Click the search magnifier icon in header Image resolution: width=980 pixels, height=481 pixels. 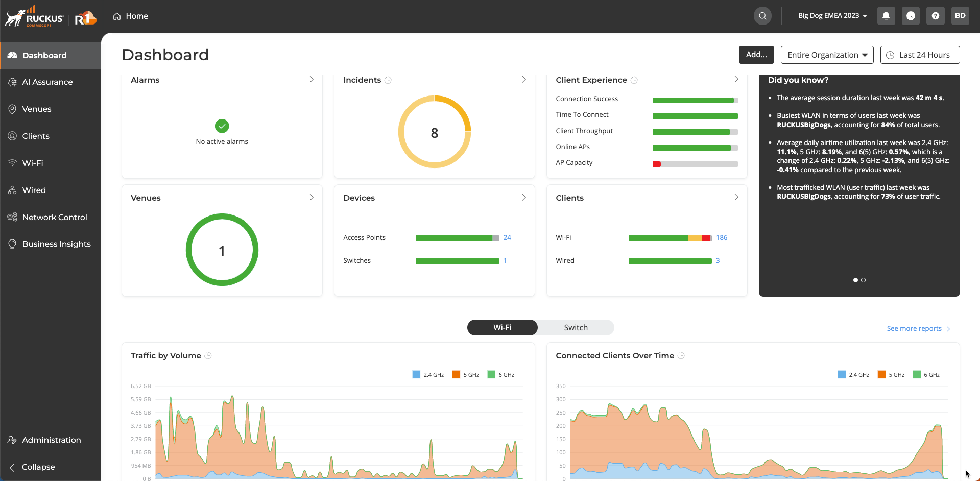point(762,16)
